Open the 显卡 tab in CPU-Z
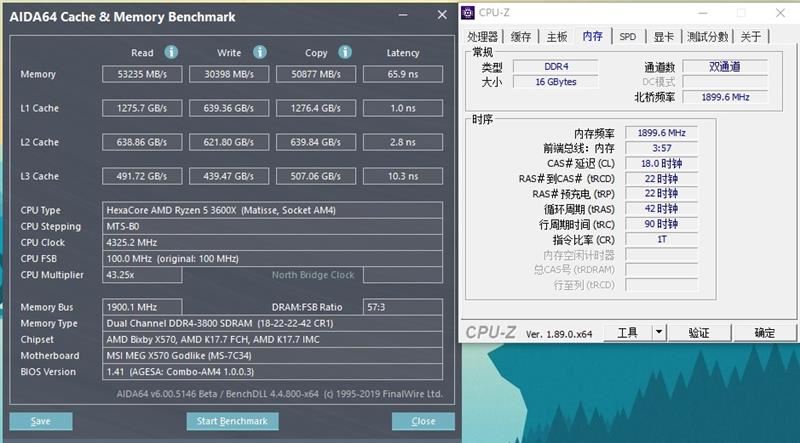Screen dimensions: 800x443 [663, 37]
